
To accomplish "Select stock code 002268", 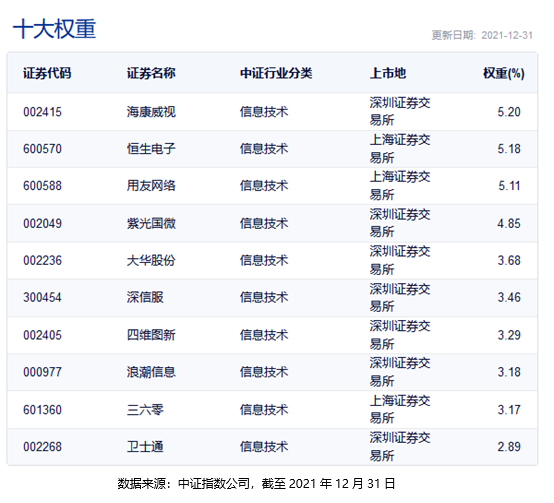I will click(x=42, y=447).
